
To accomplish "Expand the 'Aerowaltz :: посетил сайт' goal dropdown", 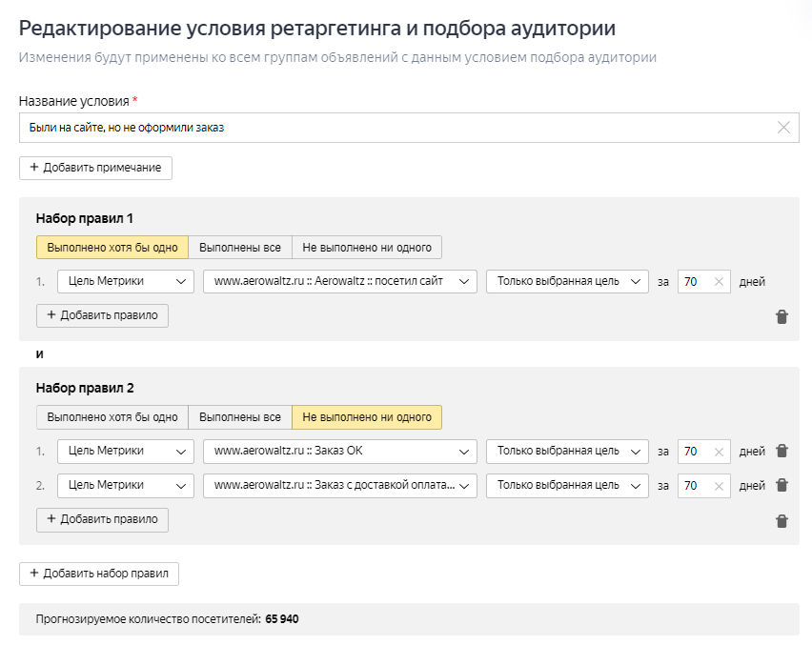I will [339, 282].
